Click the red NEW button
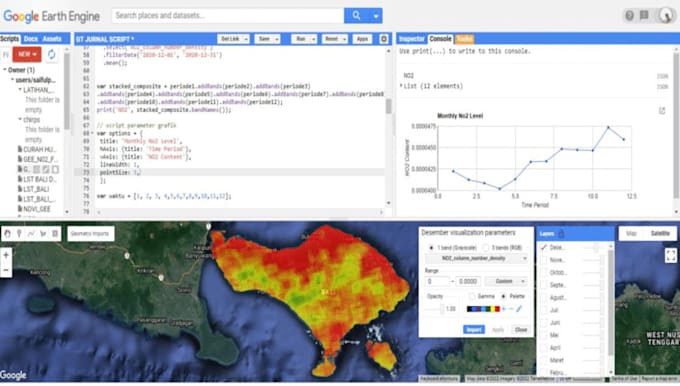 point(27,54)
